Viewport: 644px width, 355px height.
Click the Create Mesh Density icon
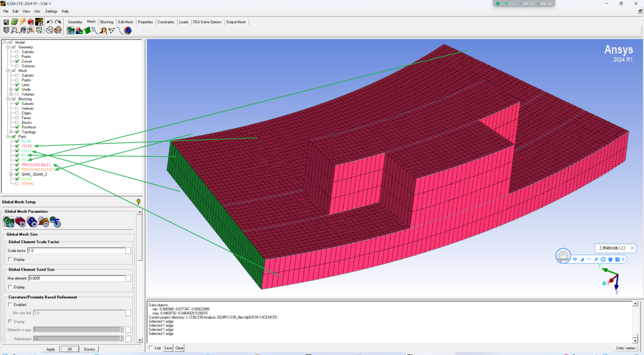pos(104,30)
